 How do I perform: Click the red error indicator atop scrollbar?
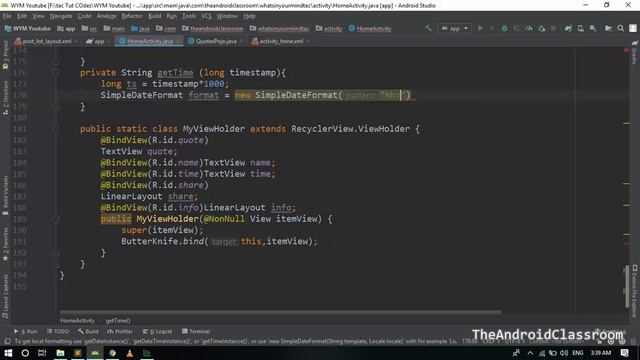(626, 50)
